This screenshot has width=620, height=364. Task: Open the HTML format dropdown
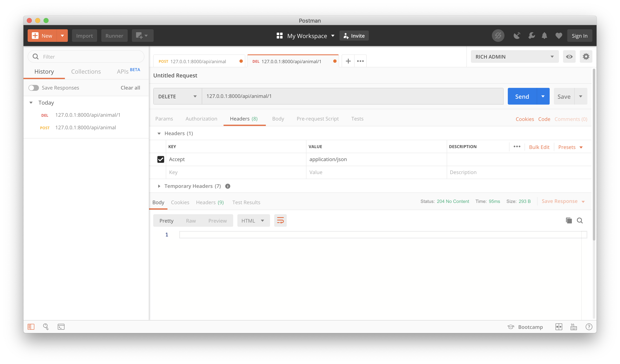[x=253, y=220]
